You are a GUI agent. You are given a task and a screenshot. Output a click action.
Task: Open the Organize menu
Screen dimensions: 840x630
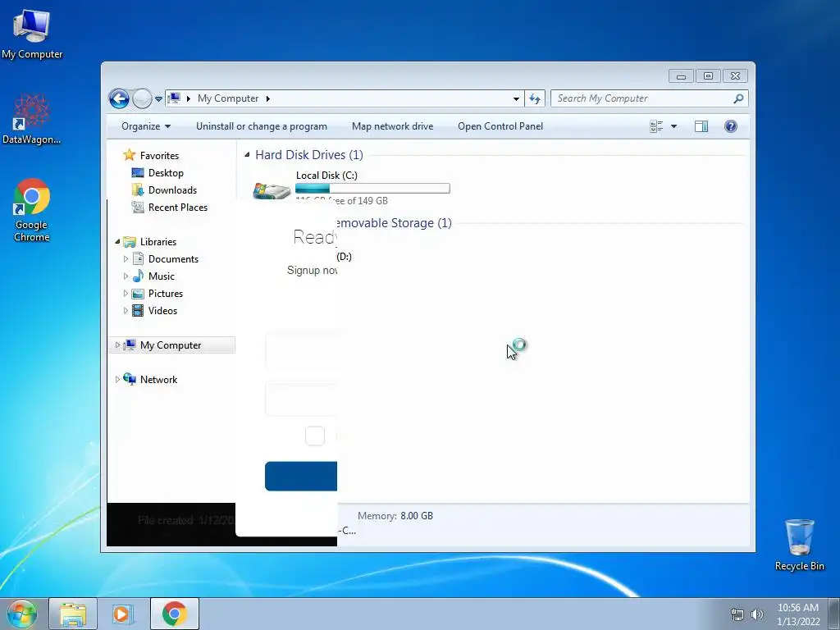(x=146, y=126)
